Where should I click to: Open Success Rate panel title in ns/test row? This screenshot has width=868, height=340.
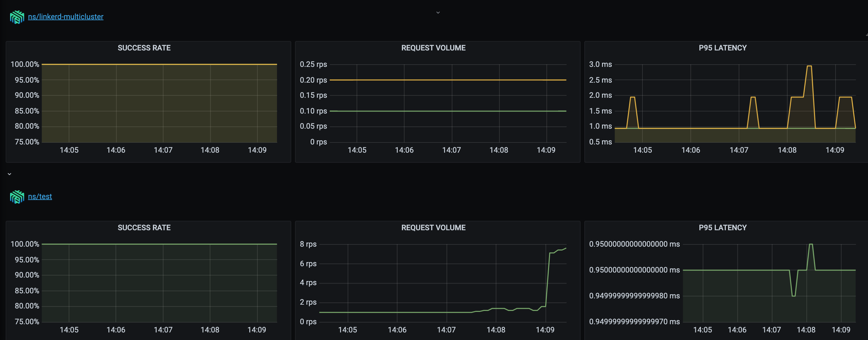pyautogui.click(x=144, y=228)
